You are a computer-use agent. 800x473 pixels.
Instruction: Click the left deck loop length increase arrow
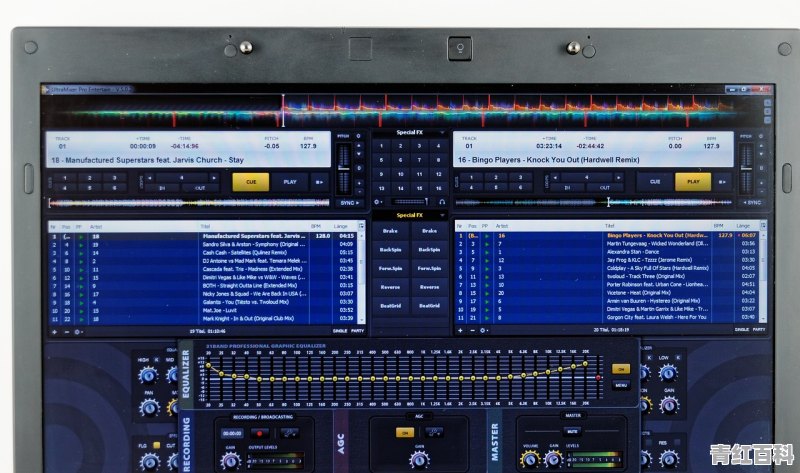pyautogui.click(x=214, y=178)
